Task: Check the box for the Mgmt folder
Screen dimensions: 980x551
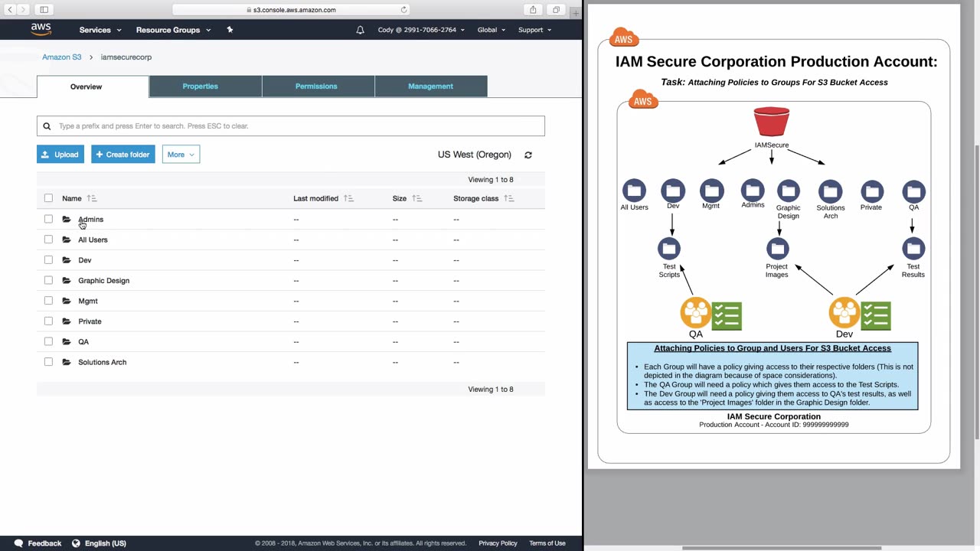Action: [48, 301]
